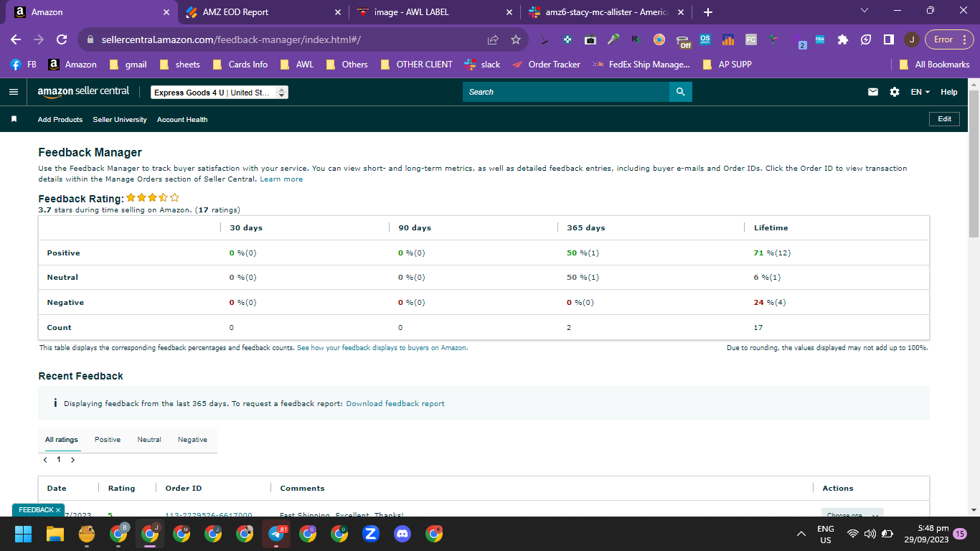
Task: Open Telegram from the taskbar
Action: point(276,534)
